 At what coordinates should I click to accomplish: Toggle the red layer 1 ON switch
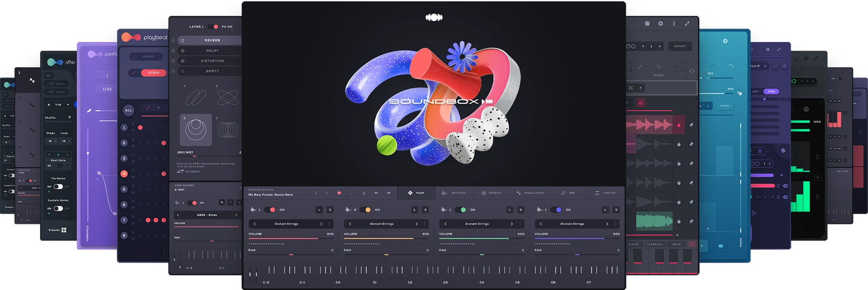tap(271, 210)
